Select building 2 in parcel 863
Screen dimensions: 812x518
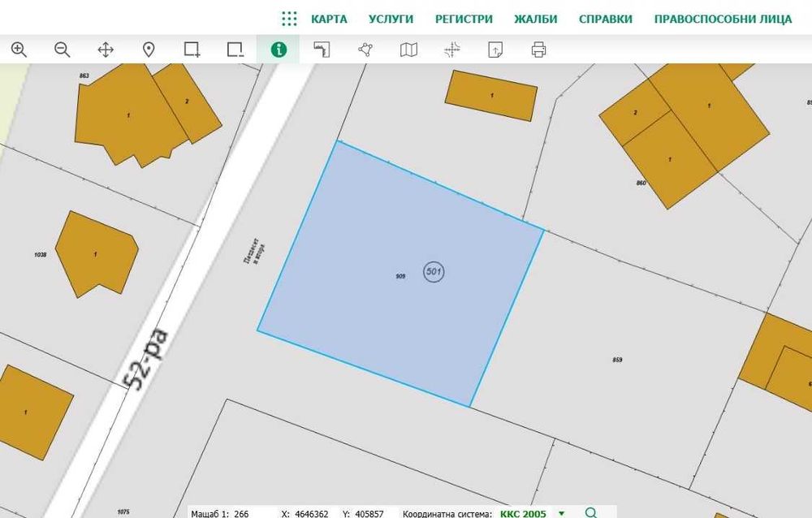188,101
